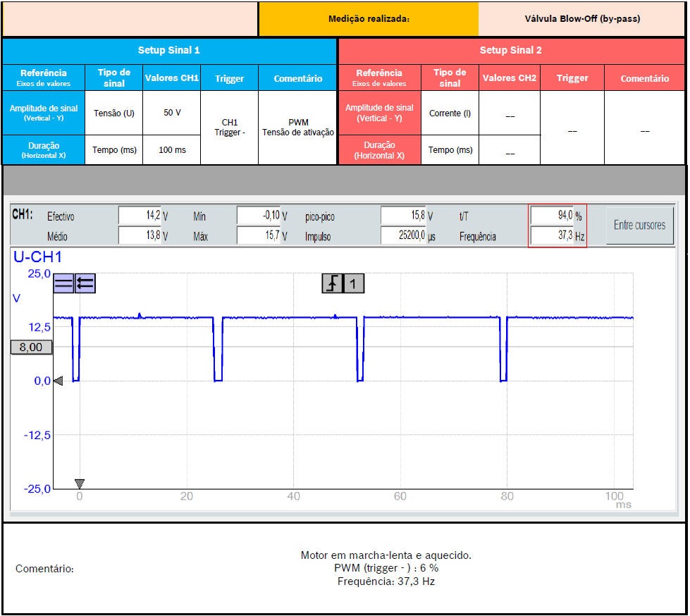The width and height of the screenshot is (690, 616).
Task: Click the left-arrows icon beside horizontal lines icon
Action: [x=85, y=283]
